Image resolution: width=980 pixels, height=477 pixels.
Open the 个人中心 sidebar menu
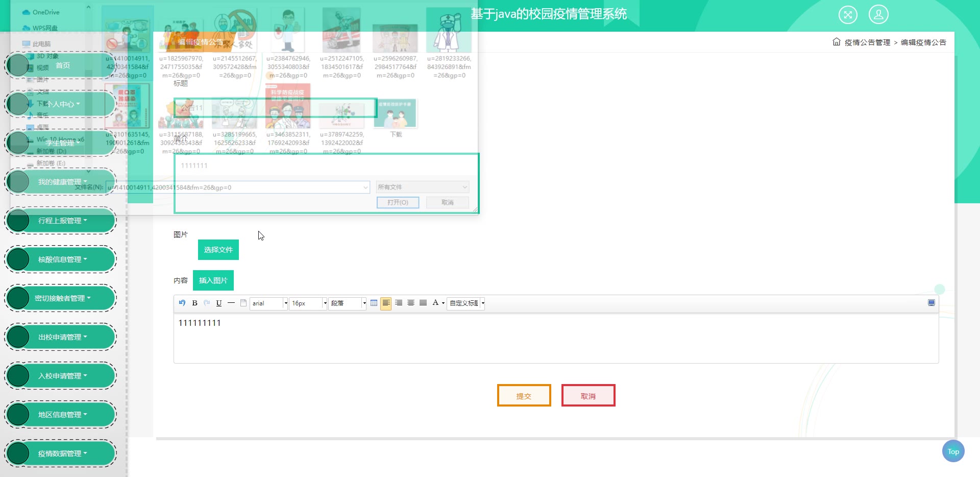click(60, 104)
